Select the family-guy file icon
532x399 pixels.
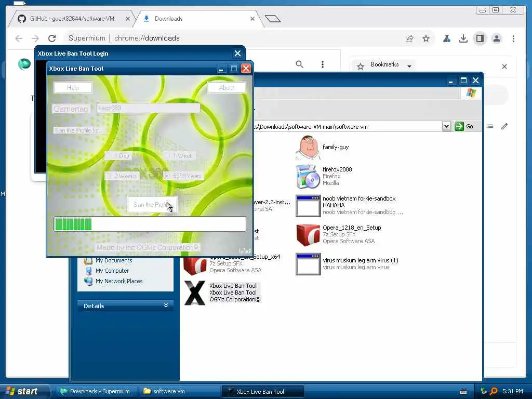pyautogui.click(x=308, y=147)
